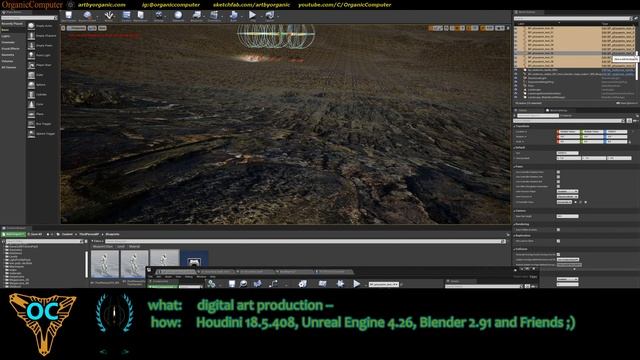
Task: Click Class Settings in Blueprint editor toolbar
Action: (x=302, y=284)
